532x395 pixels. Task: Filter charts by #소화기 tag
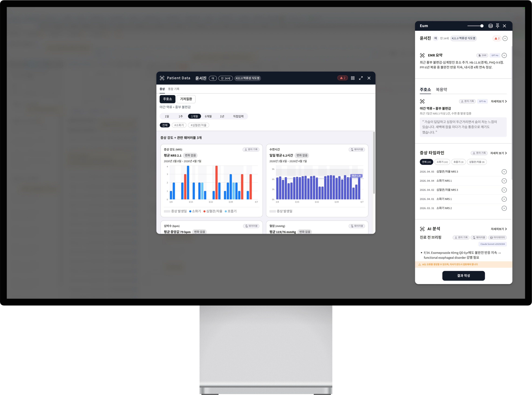click(x=179, y=125)
